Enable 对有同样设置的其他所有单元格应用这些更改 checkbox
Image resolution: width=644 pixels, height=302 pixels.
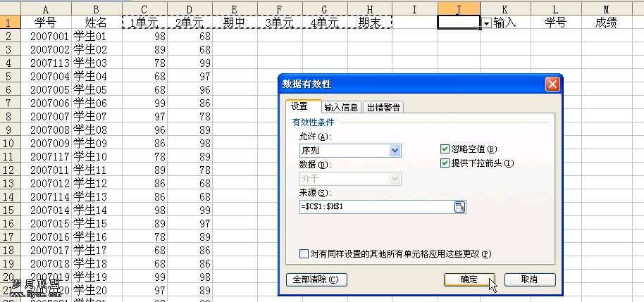tap(304, 254)
